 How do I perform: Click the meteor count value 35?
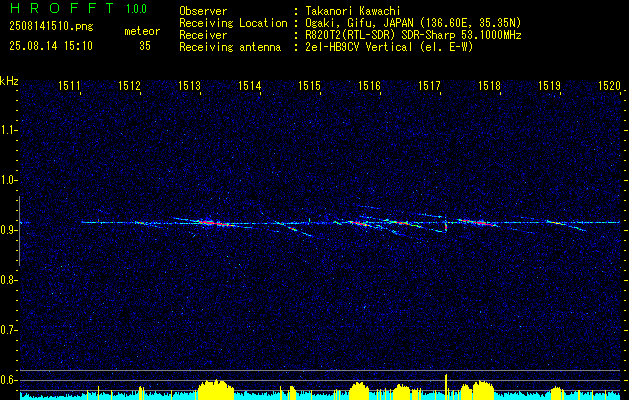point(145,46)
